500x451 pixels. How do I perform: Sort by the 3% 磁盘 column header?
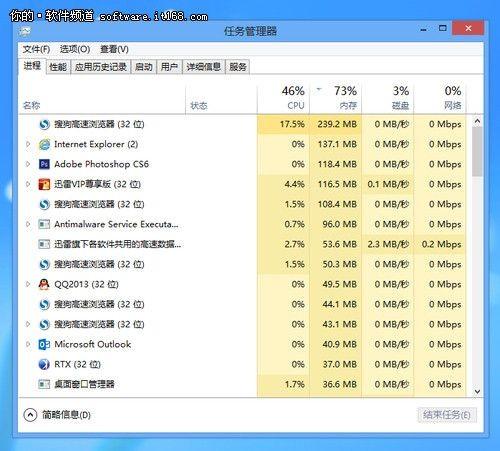[388, 97]
